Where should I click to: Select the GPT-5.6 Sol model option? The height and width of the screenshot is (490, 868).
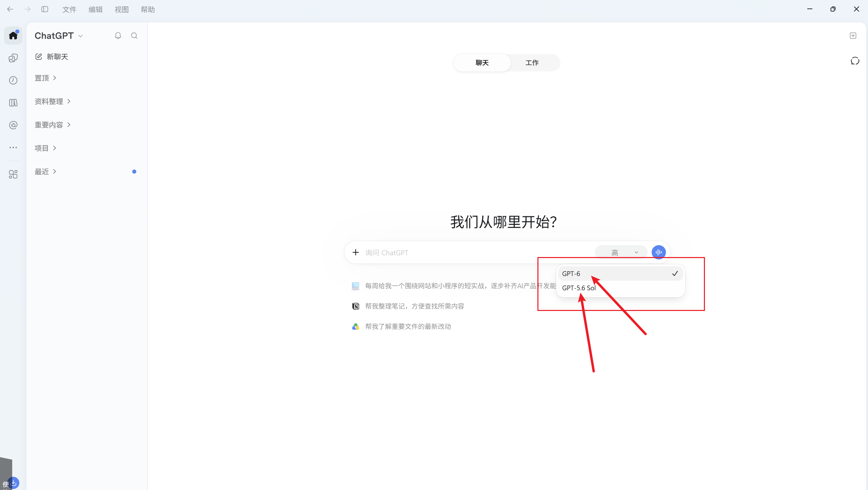tap(620, 288)
